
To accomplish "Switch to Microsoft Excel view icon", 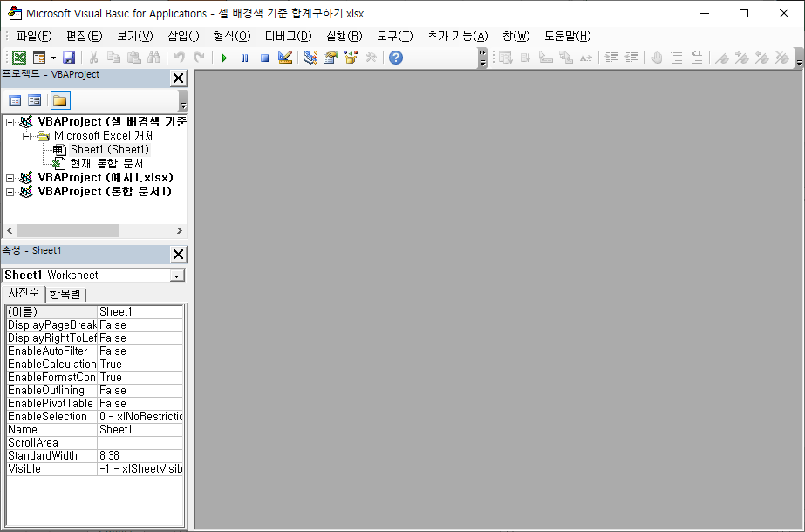I will pyautogui.click(x=19, y=58).
